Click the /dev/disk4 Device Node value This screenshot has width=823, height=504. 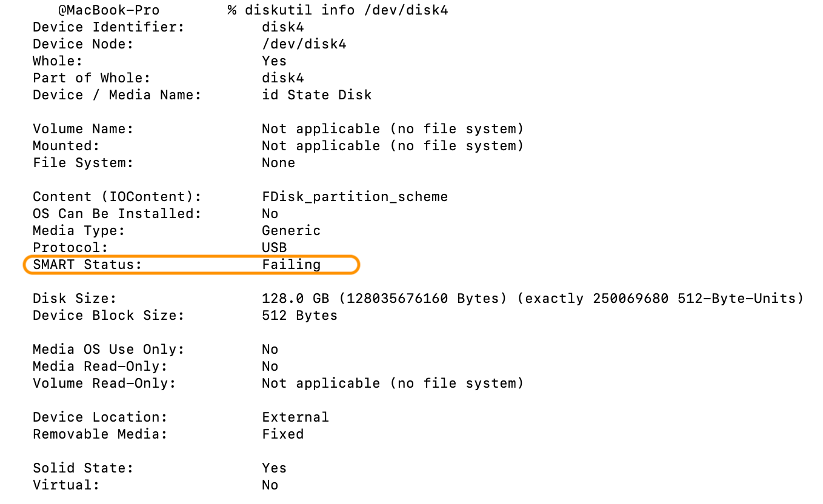tap(304, 44)
